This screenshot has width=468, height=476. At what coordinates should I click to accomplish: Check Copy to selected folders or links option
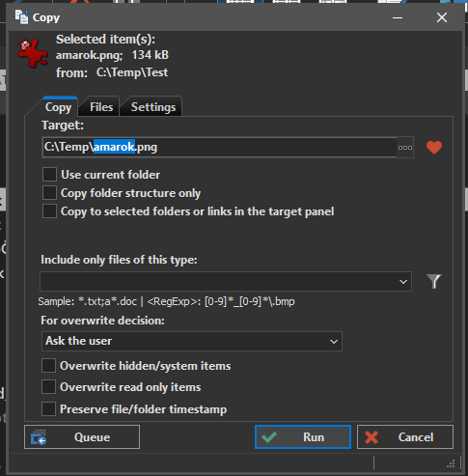pos(49,211)
